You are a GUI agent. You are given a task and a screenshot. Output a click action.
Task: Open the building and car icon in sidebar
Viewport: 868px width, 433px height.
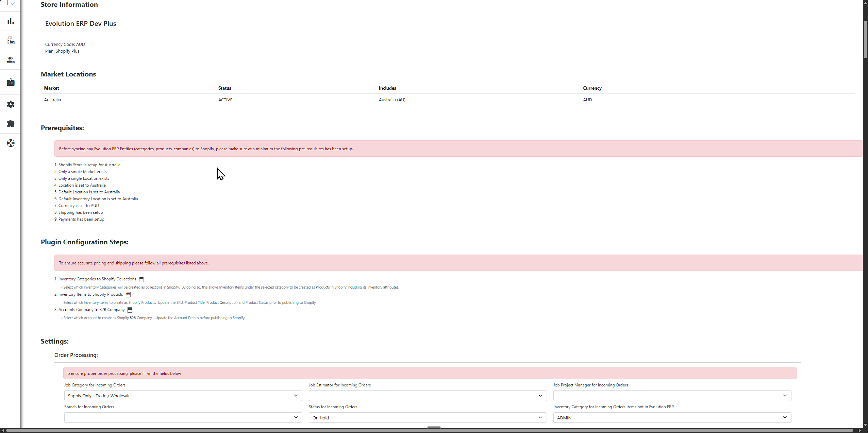tap(11, 40)
